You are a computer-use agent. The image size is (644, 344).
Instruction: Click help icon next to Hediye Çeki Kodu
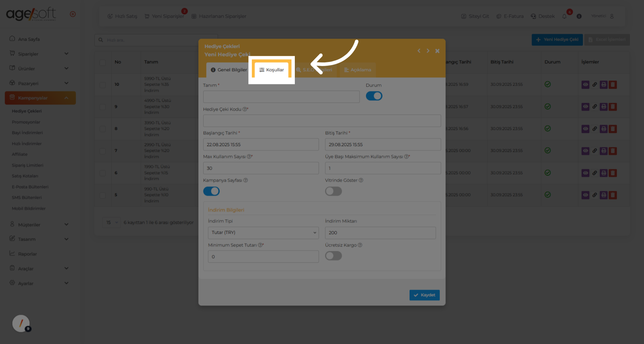coord(245,109)
